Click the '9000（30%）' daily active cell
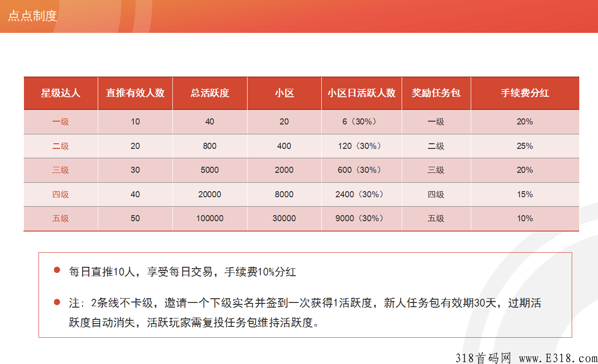The height and width of the screenshot is (364, 598). click(x=362, y=218)
